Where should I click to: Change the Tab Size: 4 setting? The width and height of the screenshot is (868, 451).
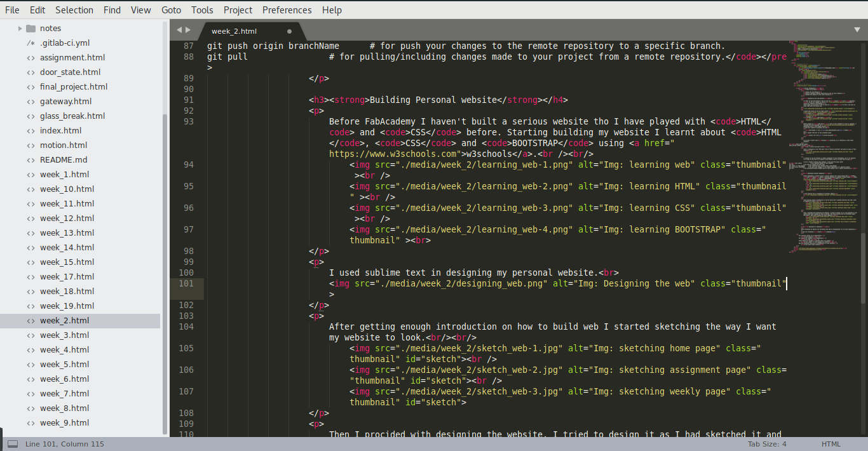pyautogui.click(x=767, y=444)
